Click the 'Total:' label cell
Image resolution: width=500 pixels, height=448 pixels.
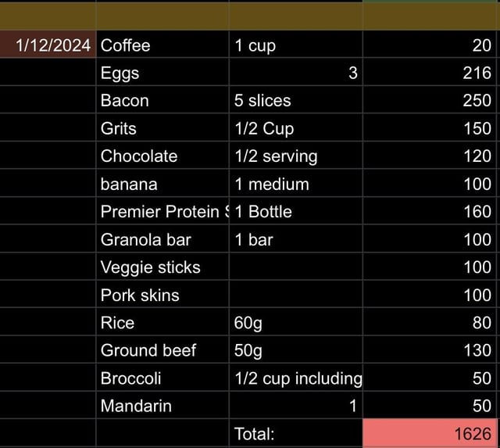[x=296, y=433]
